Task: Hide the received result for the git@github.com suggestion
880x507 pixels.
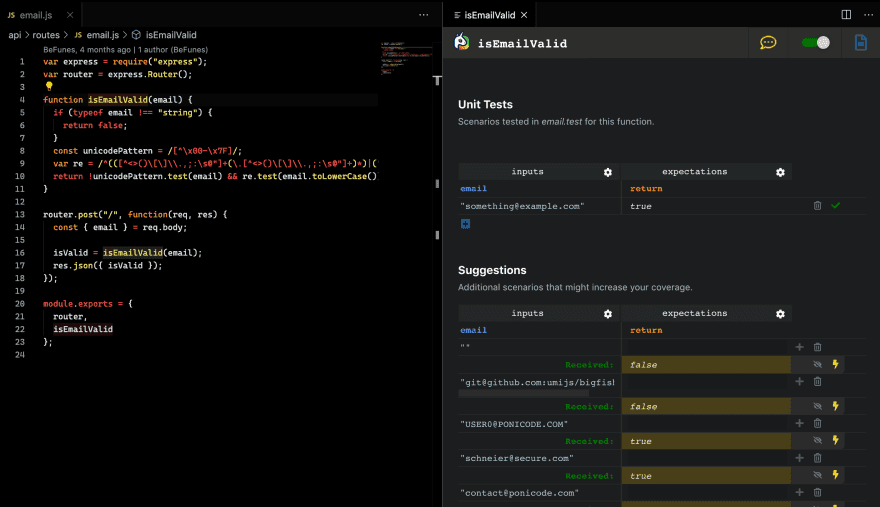Action: 817,407
